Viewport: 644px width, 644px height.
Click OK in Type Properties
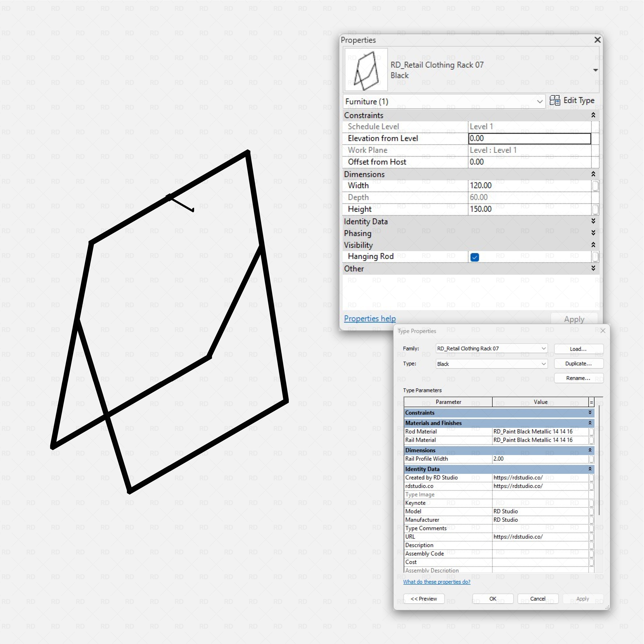point(493,599)
